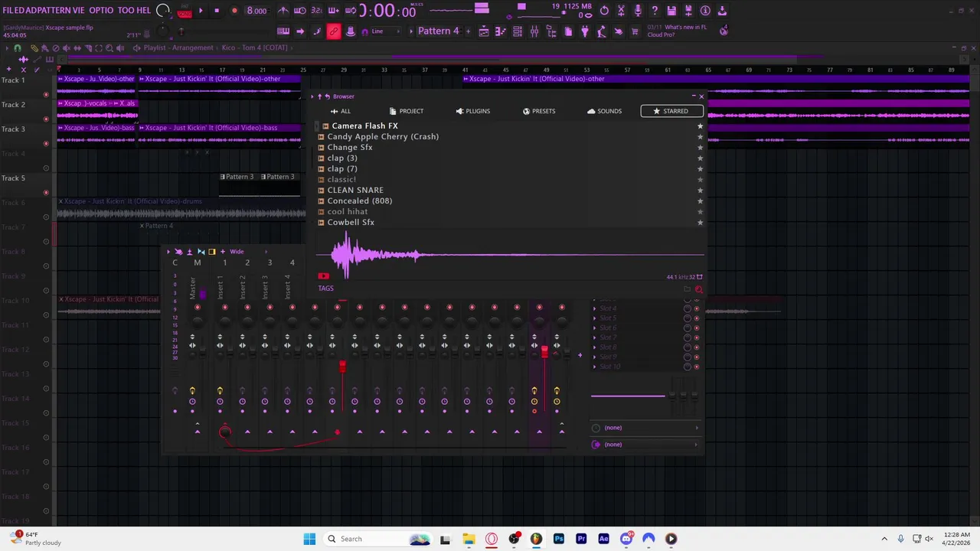Select Camera Flash FX sample
Viewport: 980px width, 551px height.
364,126
